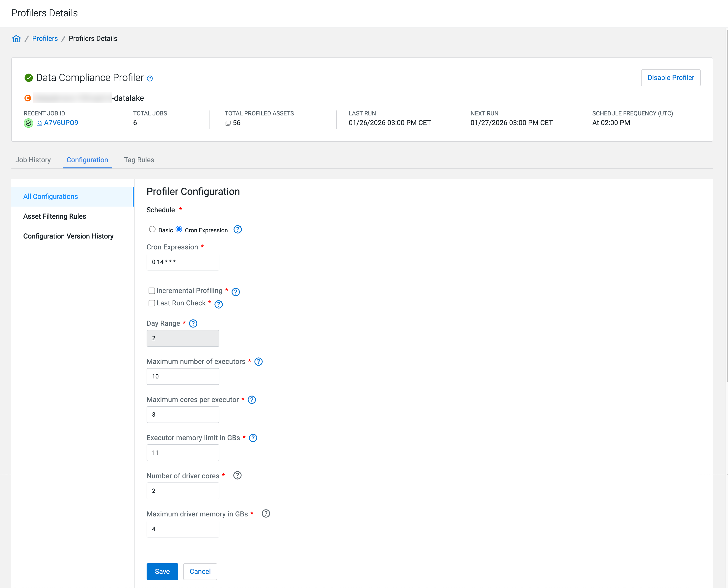Show help for Maximum number of executors
The height and width of the screenshot is (588, 728).
258,362
